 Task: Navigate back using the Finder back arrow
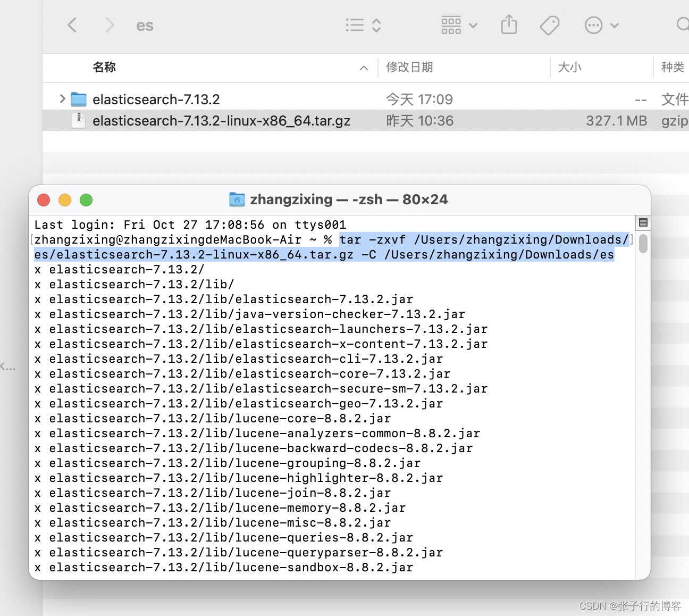tap(72, 24)
